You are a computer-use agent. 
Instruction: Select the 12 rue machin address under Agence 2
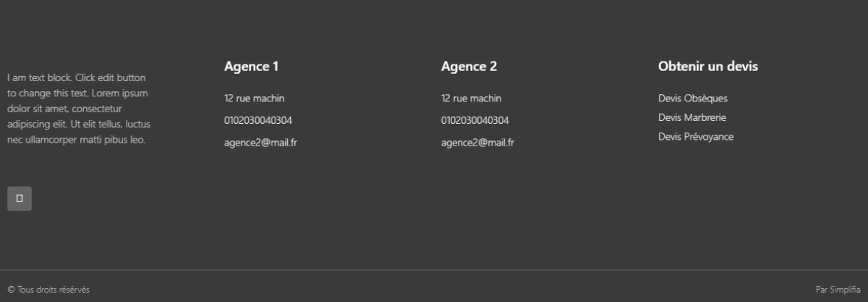coord(471,98)
